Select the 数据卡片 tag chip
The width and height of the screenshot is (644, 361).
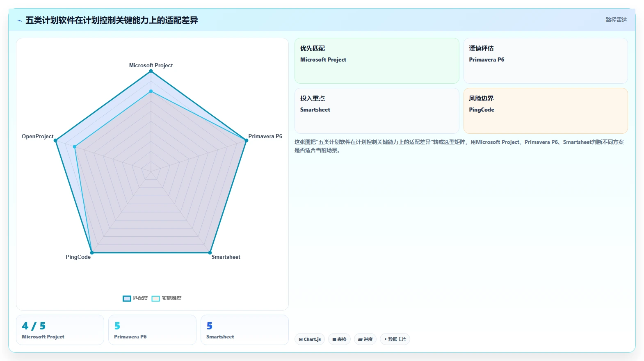point(395,339)
